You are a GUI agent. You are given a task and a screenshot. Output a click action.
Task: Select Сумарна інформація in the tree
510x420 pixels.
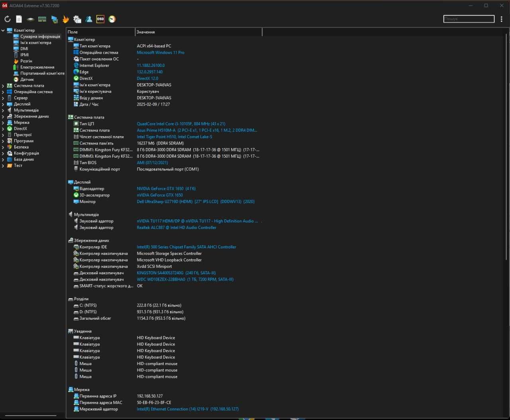(x=40, y=37)
